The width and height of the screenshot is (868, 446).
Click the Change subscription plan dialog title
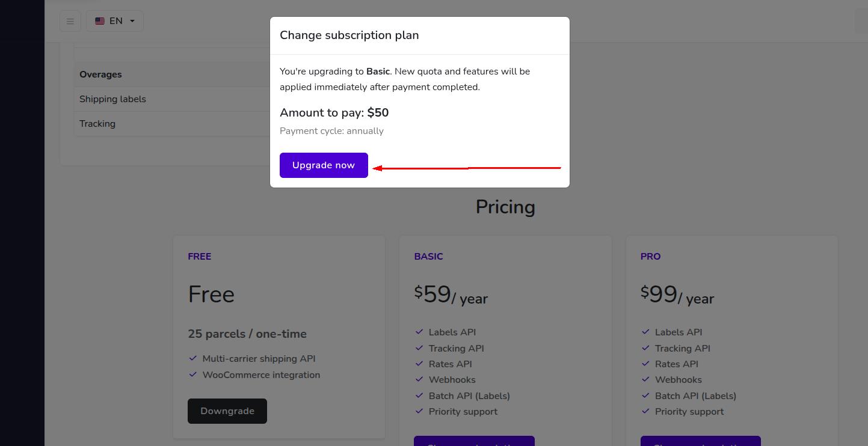pyautogui.click(x=349, y=35)
